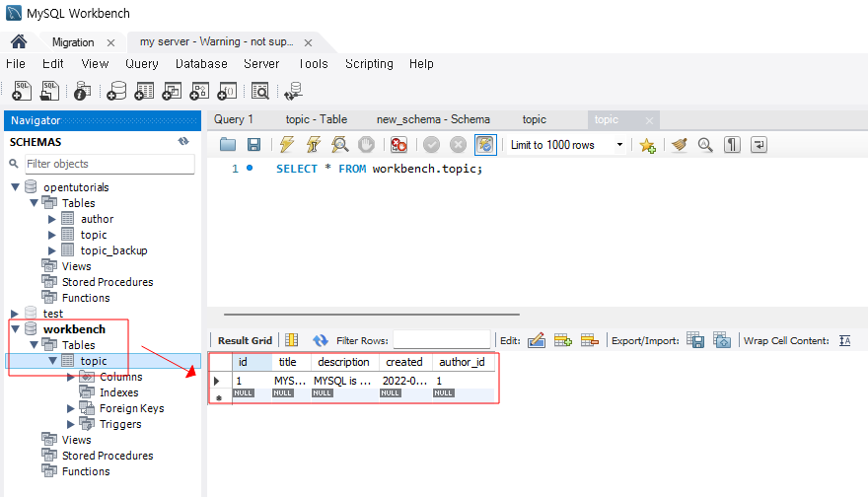This screenshot has height=497, width=868.
Task: Click the description column header
Action: pos(344,362)
